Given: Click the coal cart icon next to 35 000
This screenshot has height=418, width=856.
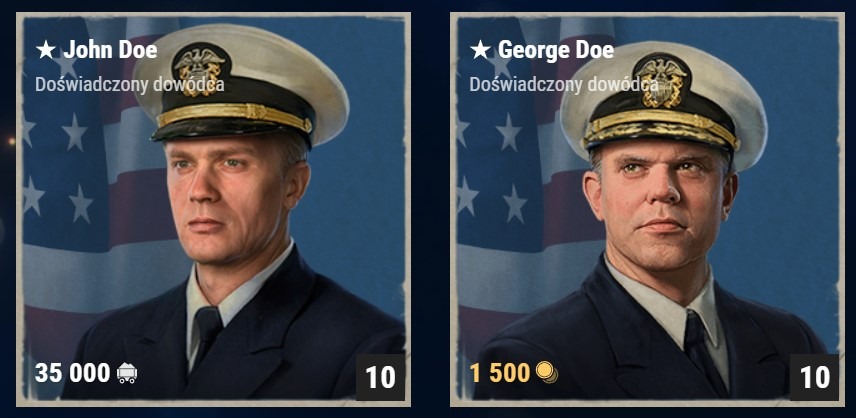Looking at the screenshot, I should [x=127, y=373].
